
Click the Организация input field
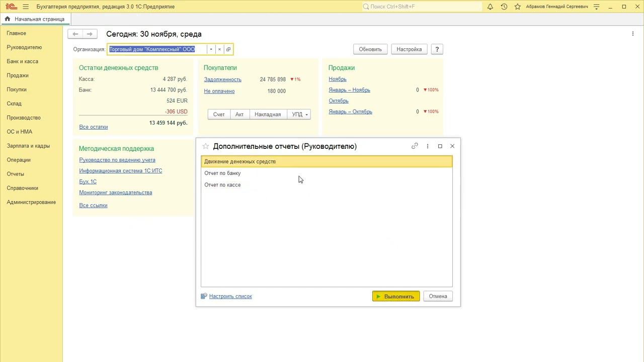click(x=157, y=49)
